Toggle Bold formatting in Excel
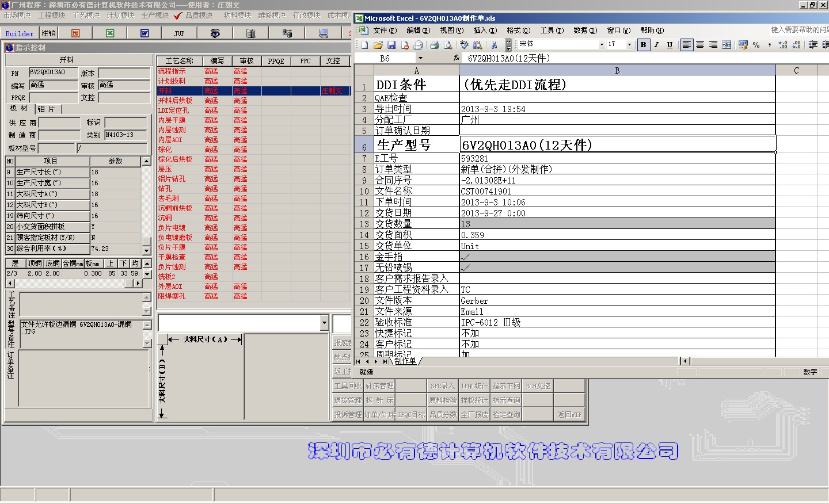The width and height of the screenshot is (829, 504). [643, 45]
